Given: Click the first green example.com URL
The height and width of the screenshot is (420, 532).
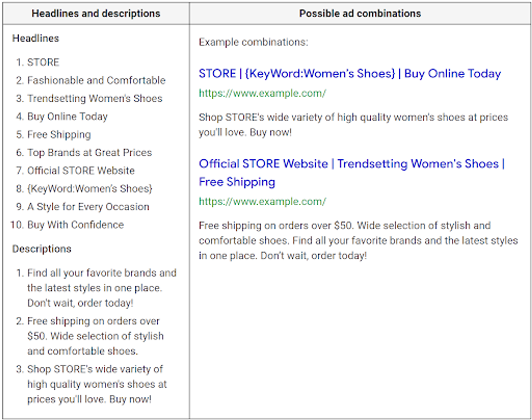Looking at the screenshot, I should [x=262, y=93].
